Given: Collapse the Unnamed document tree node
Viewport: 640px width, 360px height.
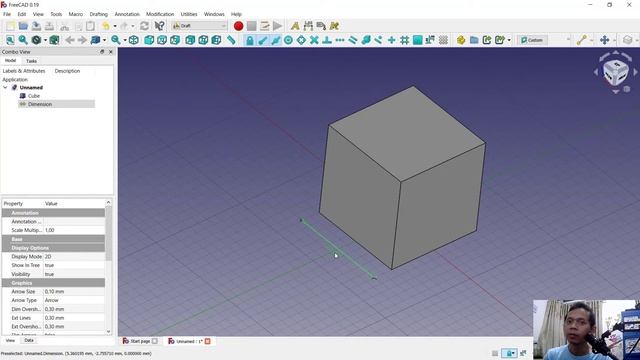Looking at the screenshot, I should click(5, 88).
